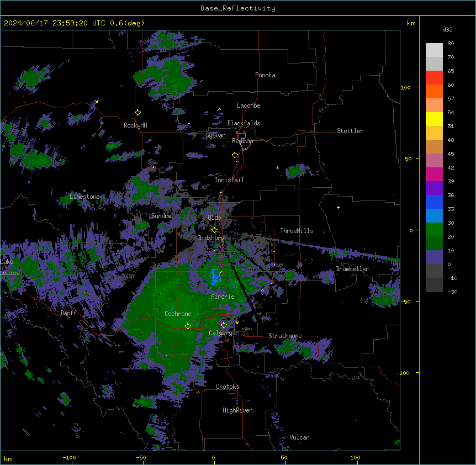This screenshot has height=465, width=476.
Task: Choose the purple swatch beside legend value 39
Action: [434, 188]
